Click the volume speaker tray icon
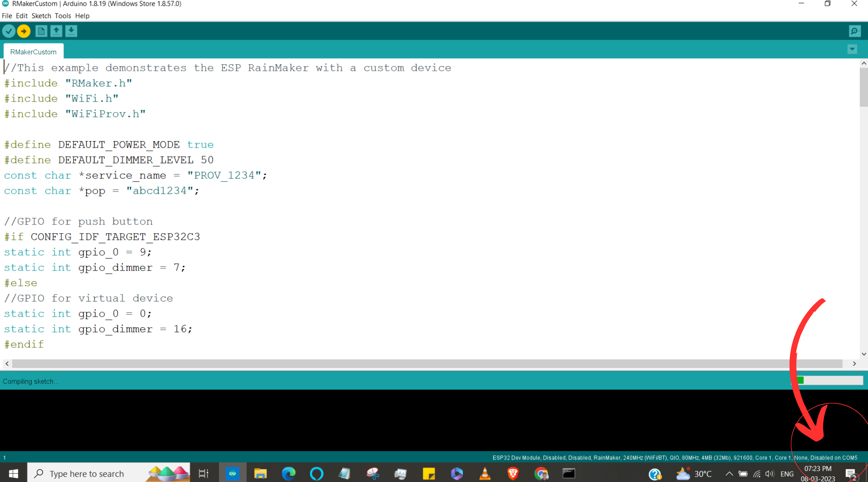Screen dimensions: 868x482 click(x=770, y=474)
